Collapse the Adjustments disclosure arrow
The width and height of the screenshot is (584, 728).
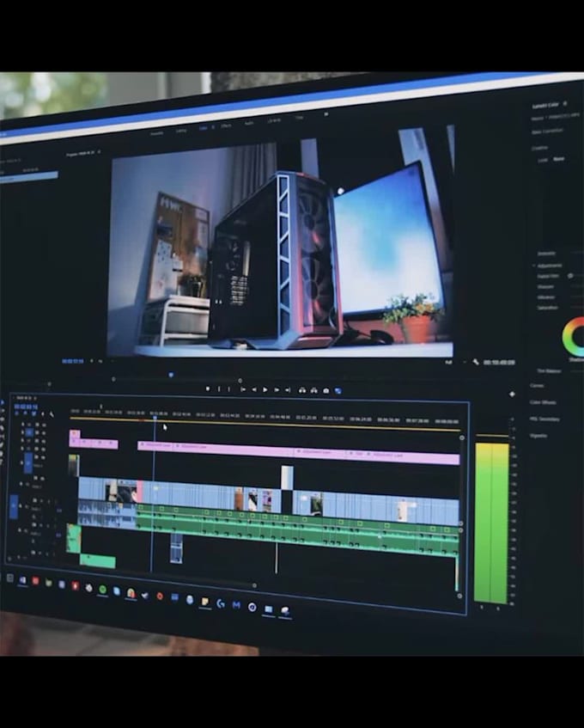click(533, 266)
